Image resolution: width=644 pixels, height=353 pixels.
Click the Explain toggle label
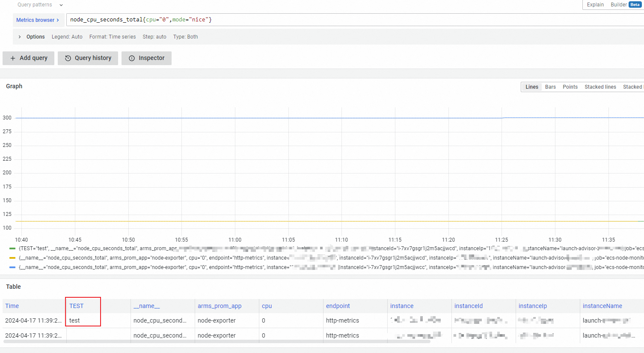(595, 5)
